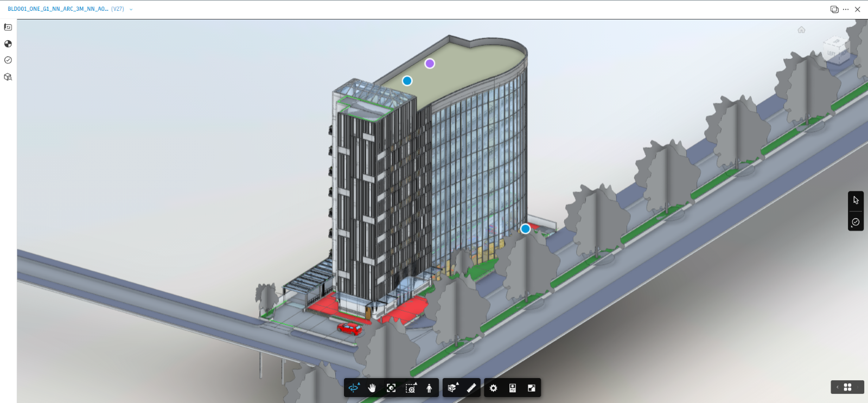Screen dimensions: 868x403
Task: Select the Zoom Window tool
Action: pos(411,388)
